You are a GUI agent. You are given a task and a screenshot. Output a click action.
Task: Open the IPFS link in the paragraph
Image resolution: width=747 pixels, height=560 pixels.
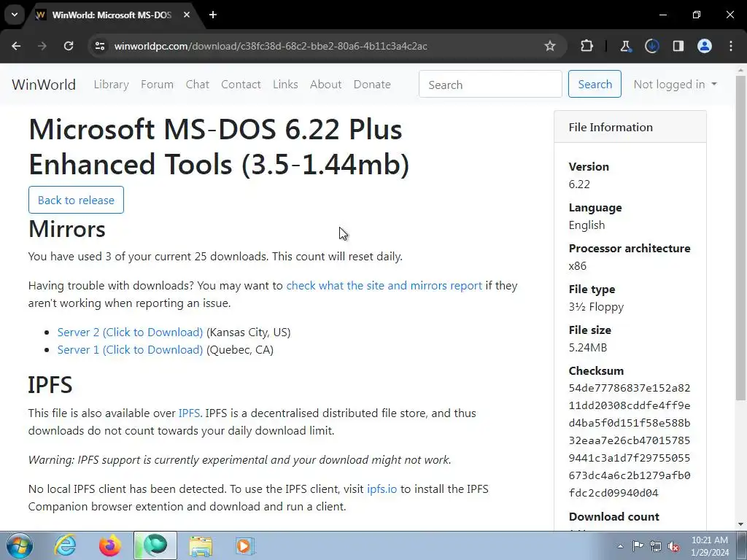189,413
